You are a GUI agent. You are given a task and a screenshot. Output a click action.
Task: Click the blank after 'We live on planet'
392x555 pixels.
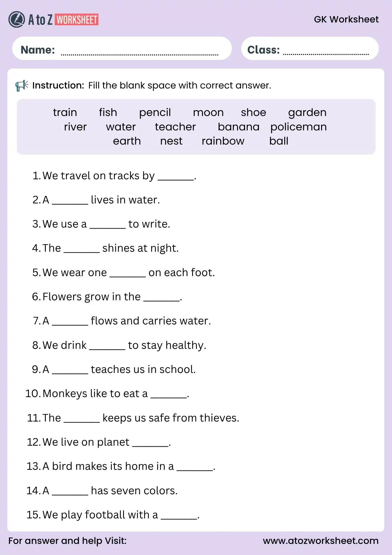pyautogui.click(x=150, y=444)
